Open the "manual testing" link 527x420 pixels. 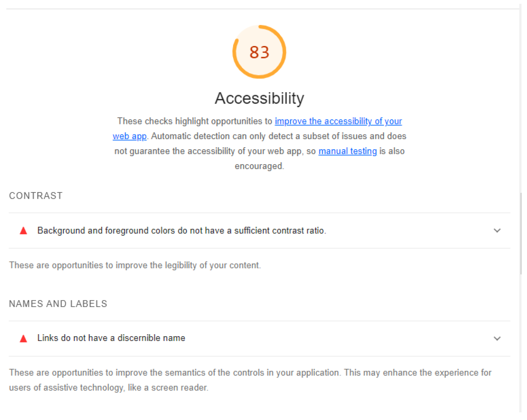pos(347,151)
